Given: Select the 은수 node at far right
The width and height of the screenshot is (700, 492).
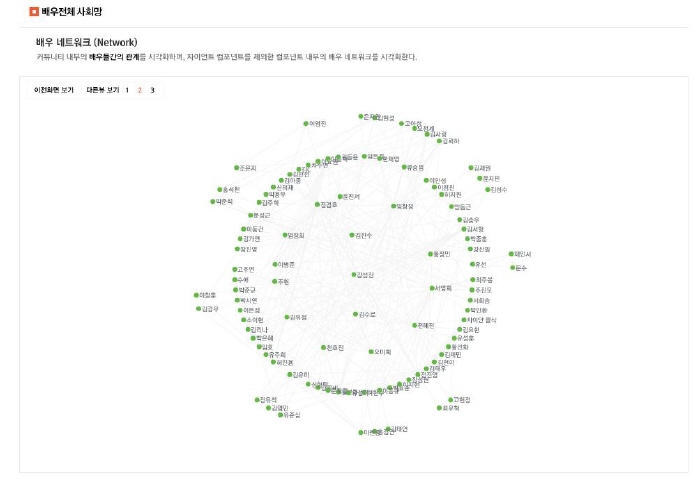Looking at the screenshot, I should point(513,268).
